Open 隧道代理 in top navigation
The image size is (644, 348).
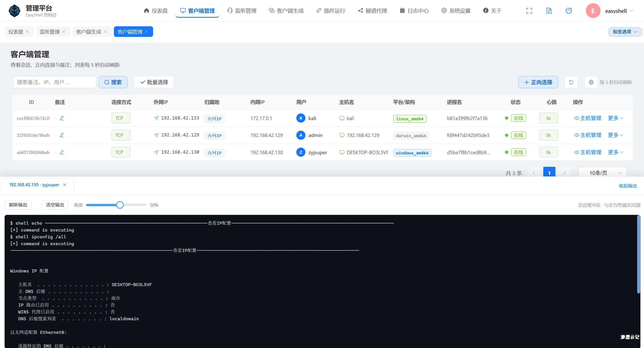coord(372,11)
